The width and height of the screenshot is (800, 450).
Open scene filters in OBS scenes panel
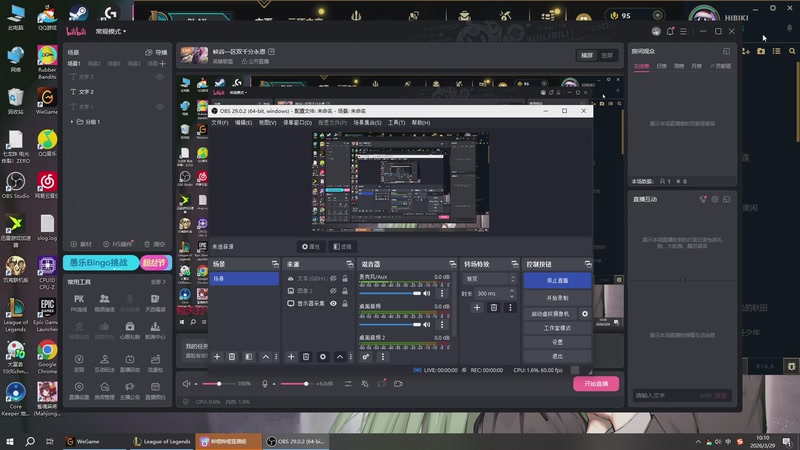coord(248,357)
